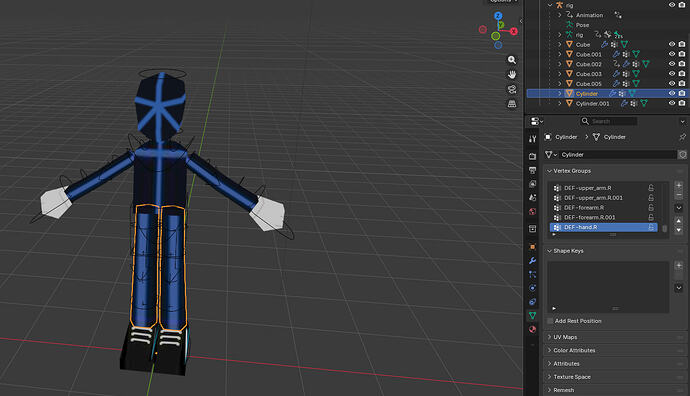The image size is (690, 396).
Task: Open the Tool properties tab
Action: 532,139
